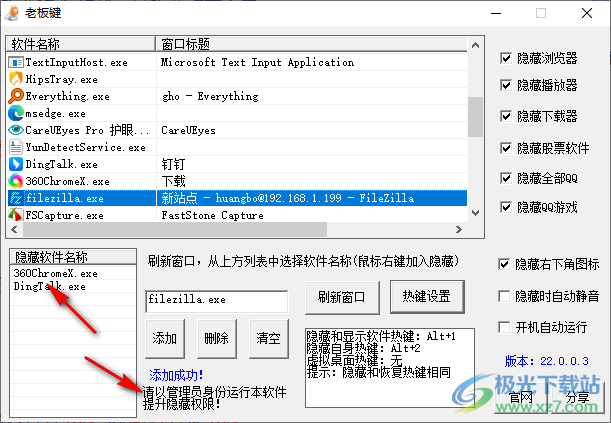611x423 pixels.
Task: Click horizontal scrollbar thumb of process list
Action: pyautogui.click(x=175, y=229)
